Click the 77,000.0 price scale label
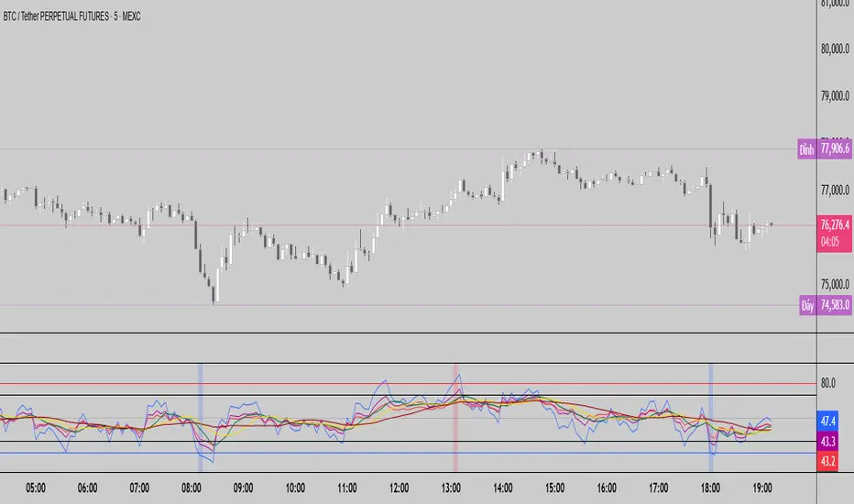 point(835,191)
